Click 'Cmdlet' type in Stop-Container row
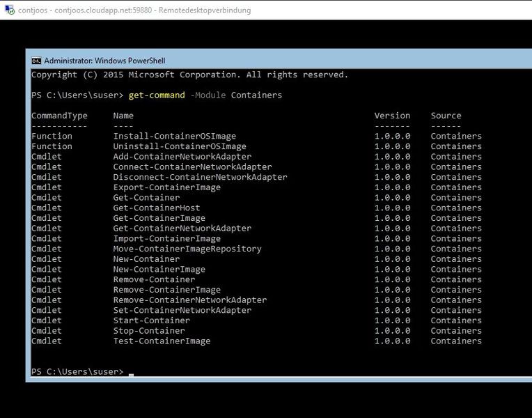532x418 pixels. tap(47, 331)
